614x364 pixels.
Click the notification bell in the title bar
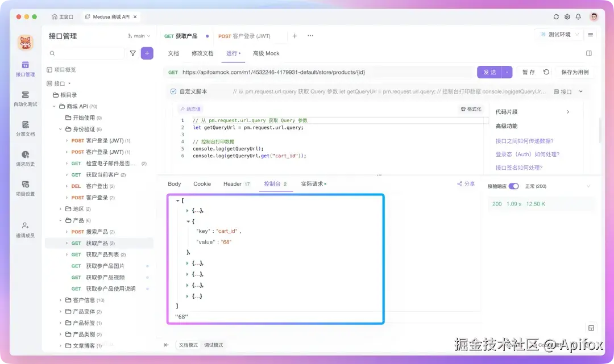coord(579,16)
